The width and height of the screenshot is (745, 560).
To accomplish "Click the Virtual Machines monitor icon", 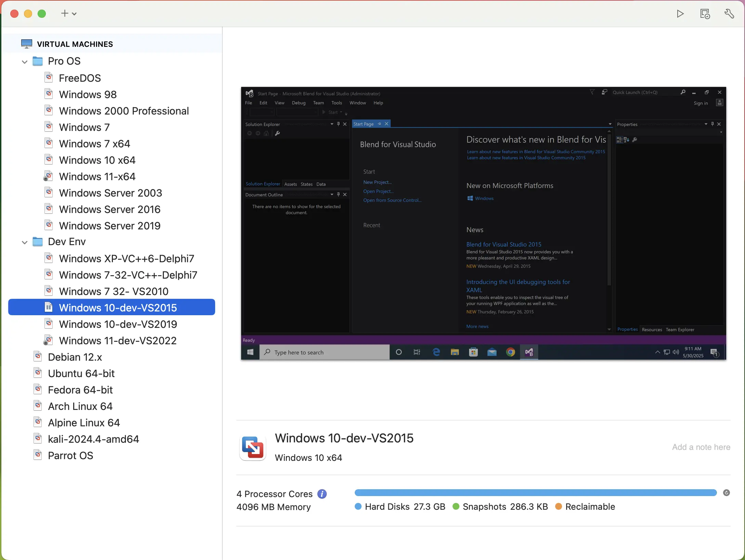I will coord(27,44).
